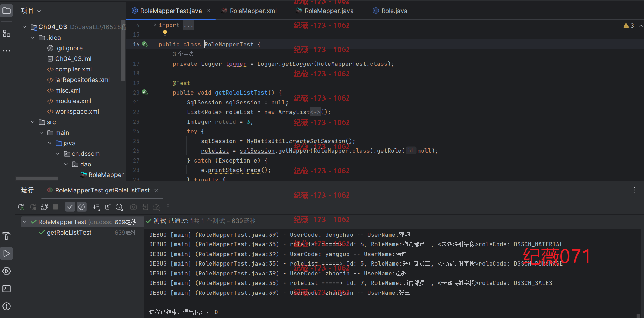
Task: Click the Sort tests icon
Action: 96,207
